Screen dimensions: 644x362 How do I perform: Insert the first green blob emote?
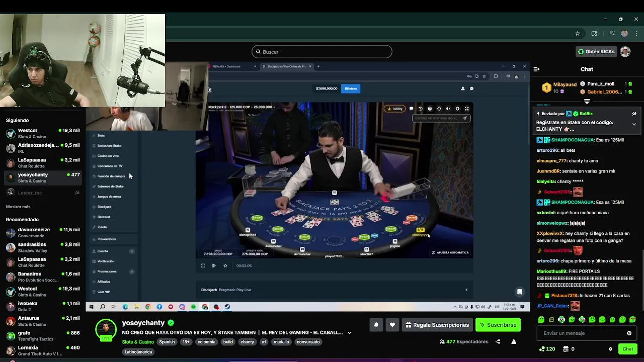click(541, 319)
